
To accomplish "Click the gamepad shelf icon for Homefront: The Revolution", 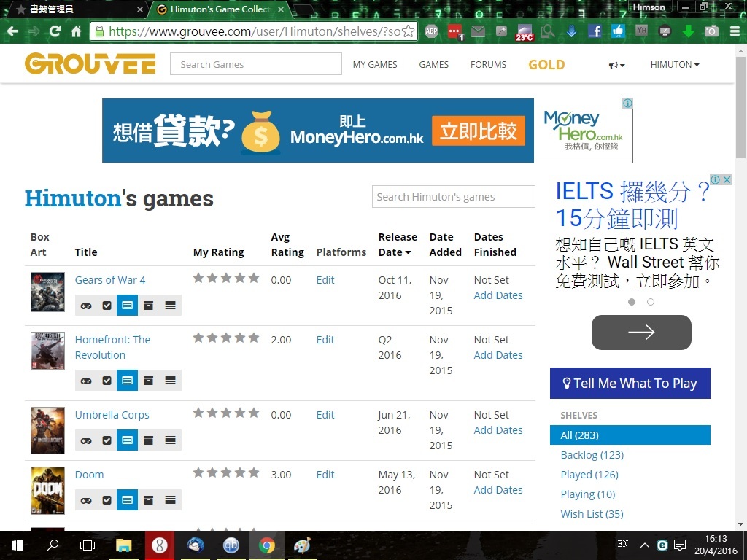I will [x=86, y=381].
